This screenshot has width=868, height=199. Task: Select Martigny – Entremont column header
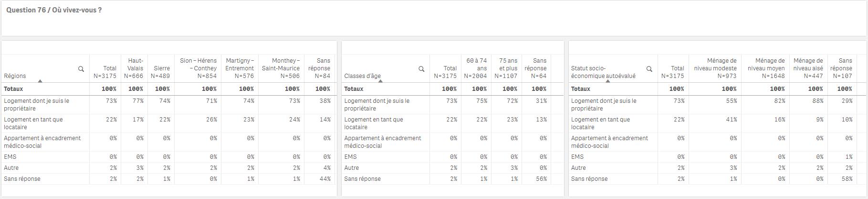tap(240, 68)
